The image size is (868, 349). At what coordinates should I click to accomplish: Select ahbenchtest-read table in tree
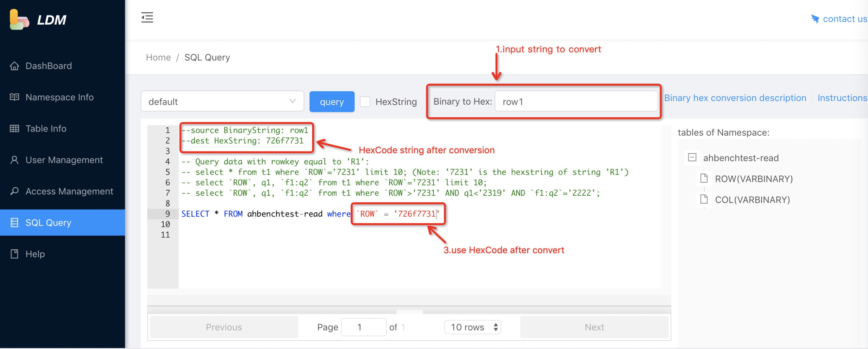click(x=741, y=157)
